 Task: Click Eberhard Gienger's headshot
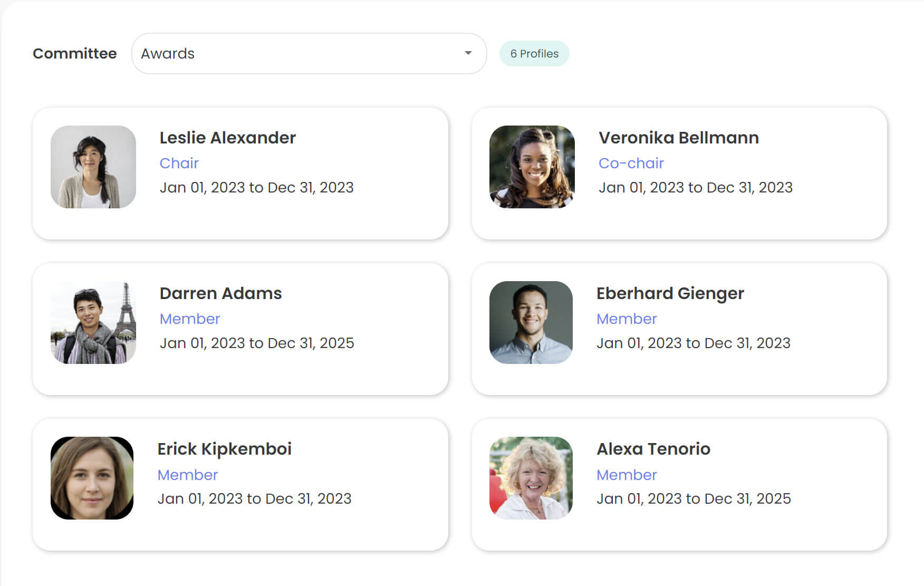(531, 323)
